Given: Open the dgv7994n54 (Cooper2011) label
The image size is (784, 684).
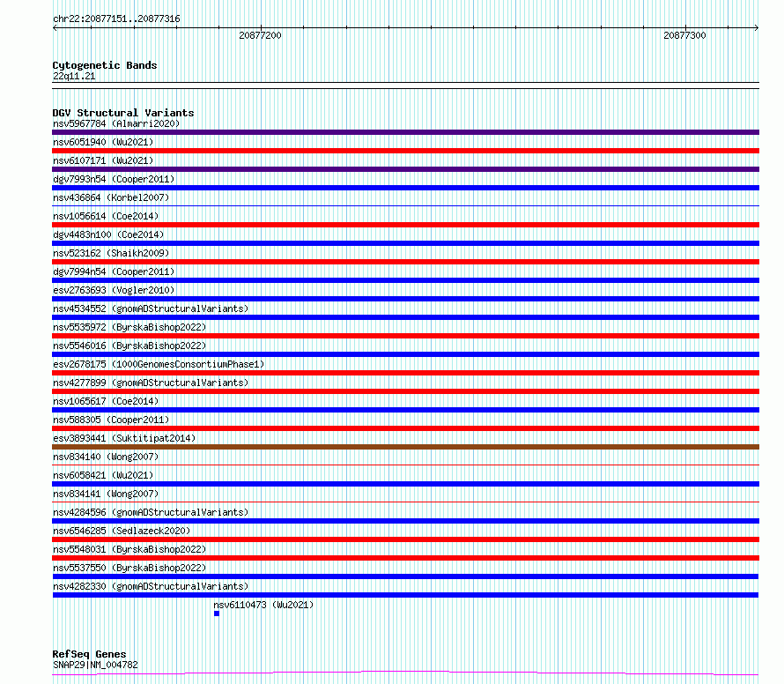Looking at the screenshot, I should 114,271.
